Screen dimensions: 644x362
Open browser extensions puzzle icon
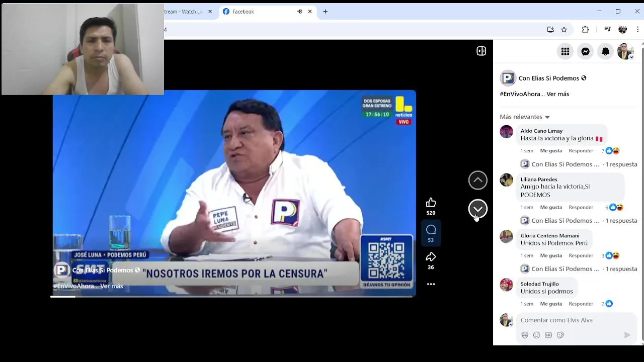585,30
